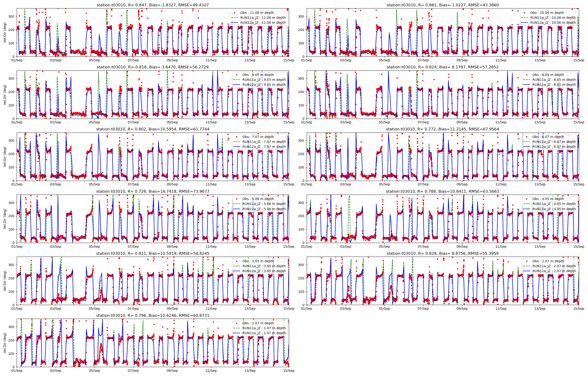This screenshot has height=376, width=588.
Task: Click the Vel.Dir (deg) label of bottom plot
Action: click(5, 343)
